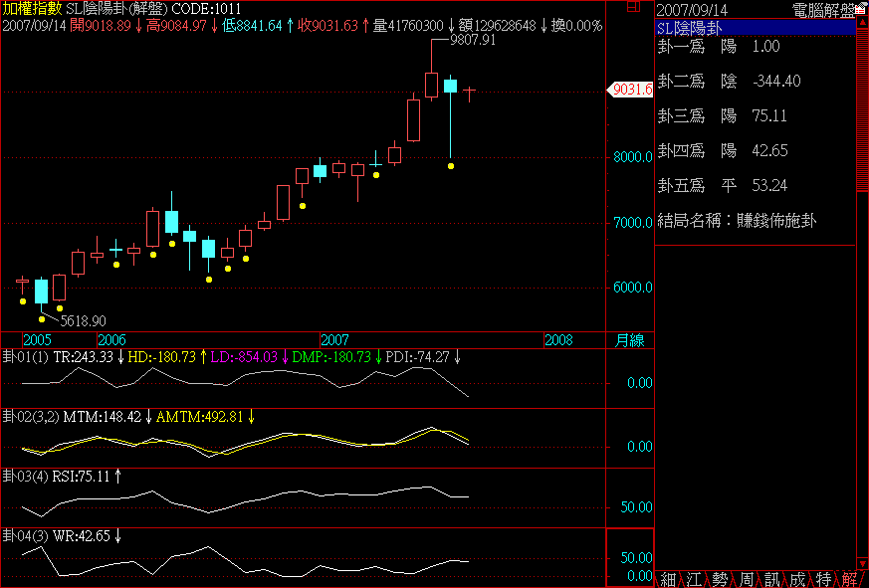
Task: Click the 月線 period label
Action: click(629, 340)
